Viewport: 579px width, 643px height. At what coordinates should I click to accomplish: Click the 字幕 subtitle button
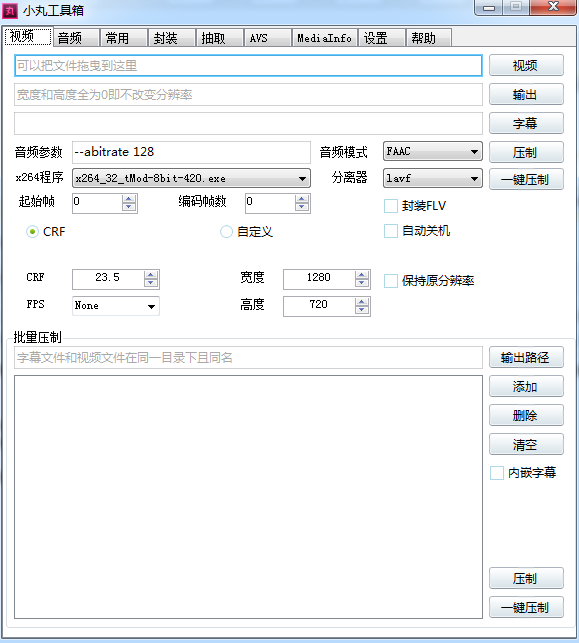(526, 123)
